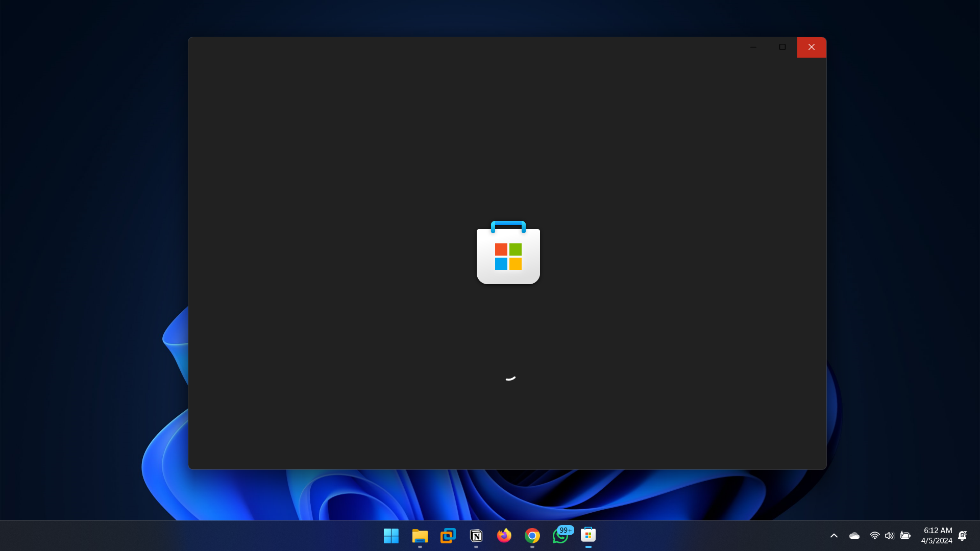Open Firefox from the taskbar
Viewport: 980px width, 551px height.
(504, 536)
